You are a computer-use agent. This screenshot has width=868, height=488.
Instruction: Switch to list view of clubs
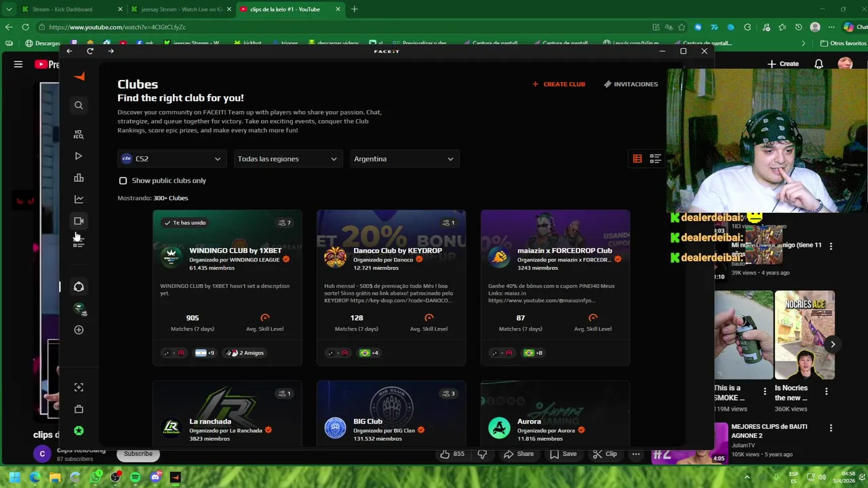[x=655, y=159]
